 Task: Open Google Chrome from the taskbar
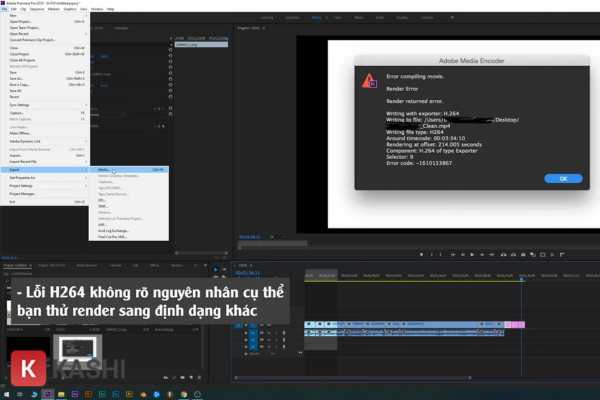pyautogui.click(x=184, y=394)
